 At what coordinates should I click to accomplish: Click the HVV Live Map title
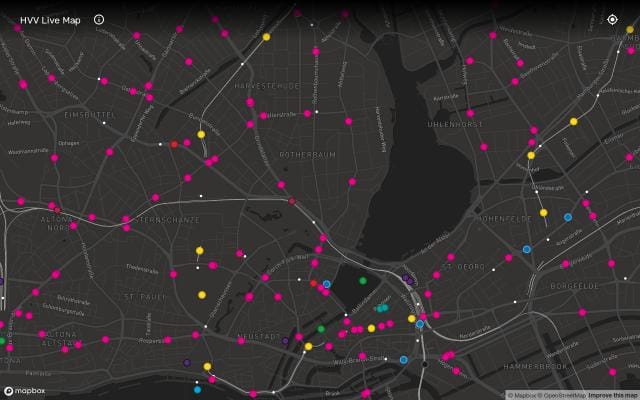(49, 19)
